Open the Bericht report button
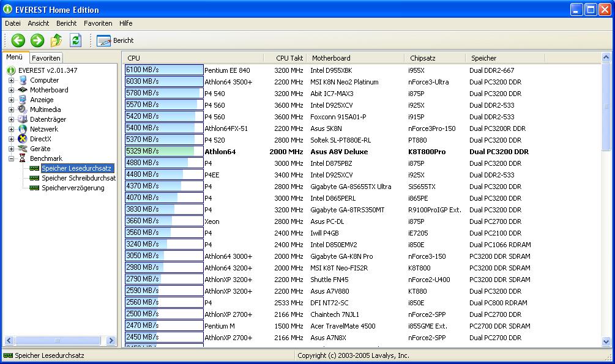 (x=115, y=40)
